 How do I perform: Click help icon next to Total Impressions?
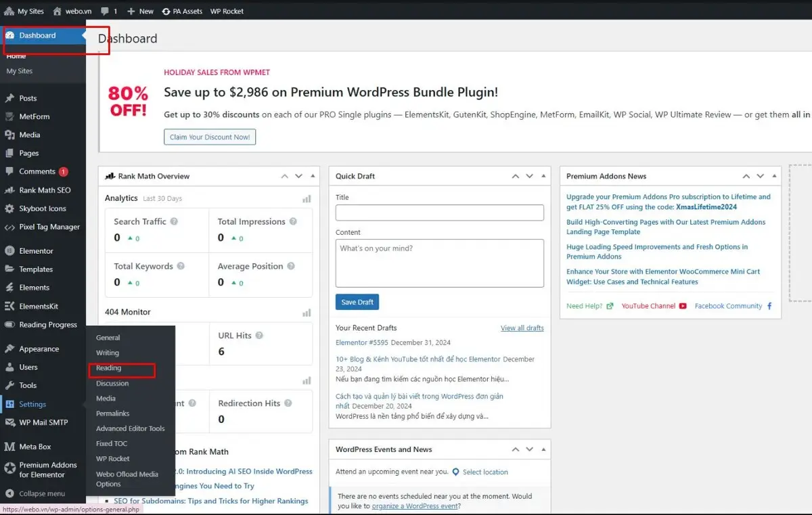click(293, 221)
